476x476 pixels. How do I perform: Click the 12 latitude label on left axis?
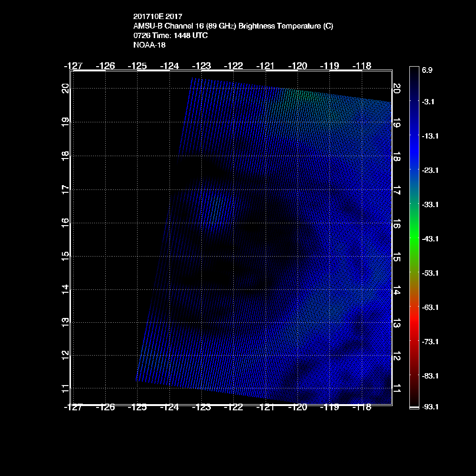tap(65, 355)
